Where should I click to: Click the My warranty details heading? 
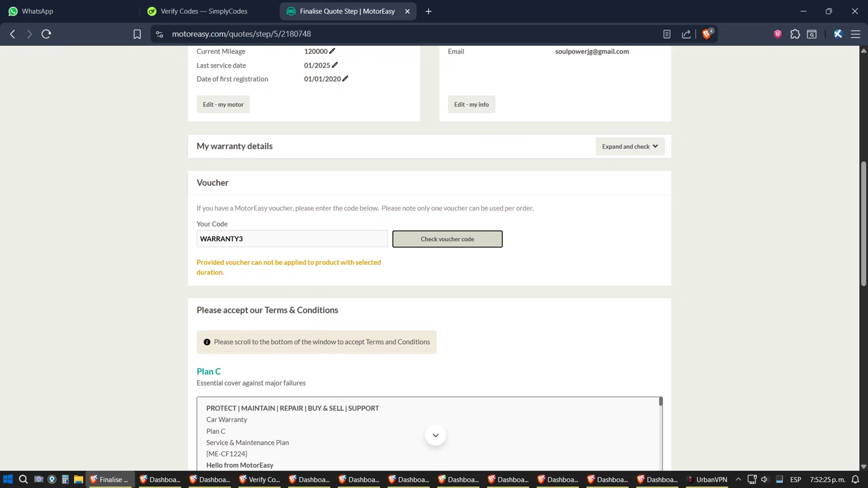pyautogui.click(x=234, y=146)
